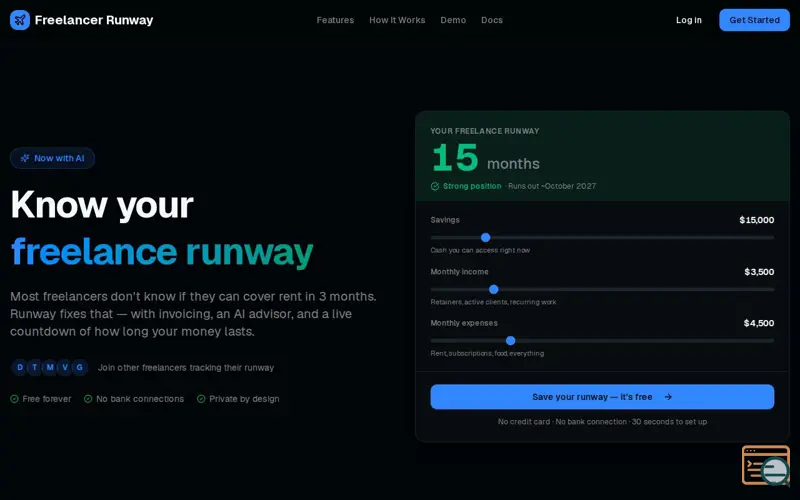Click the Get Started button
Viewport: 800px width, 500px height.
coord(755,20)
